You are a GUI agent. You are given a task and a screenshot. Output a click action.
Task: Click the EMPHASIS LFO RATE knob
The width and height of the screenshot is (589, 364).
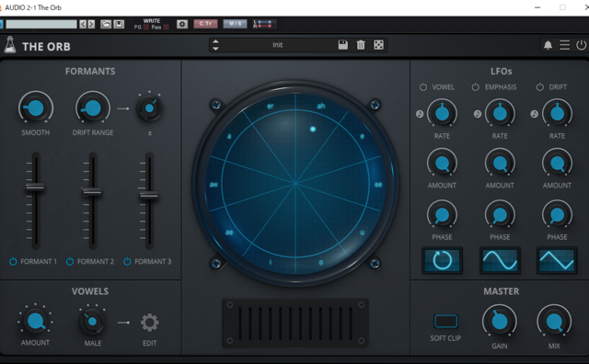tap(500, 113)
